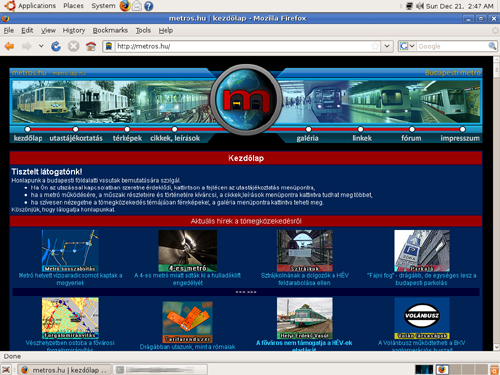Click the Helyi Érdekű Vasút train thumbnail

pyautogui.click(x=305, y=318)
